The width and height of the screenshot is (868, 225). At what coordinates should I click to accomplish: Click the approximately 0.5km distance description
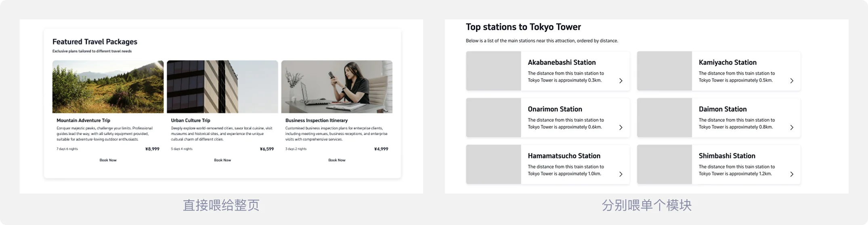coord(737,77)
